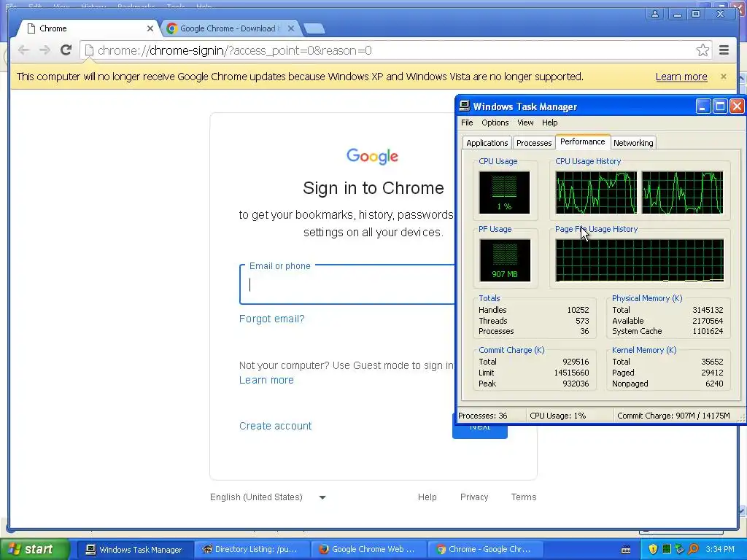Bookmark this page with the star icon

pos(703,50)
